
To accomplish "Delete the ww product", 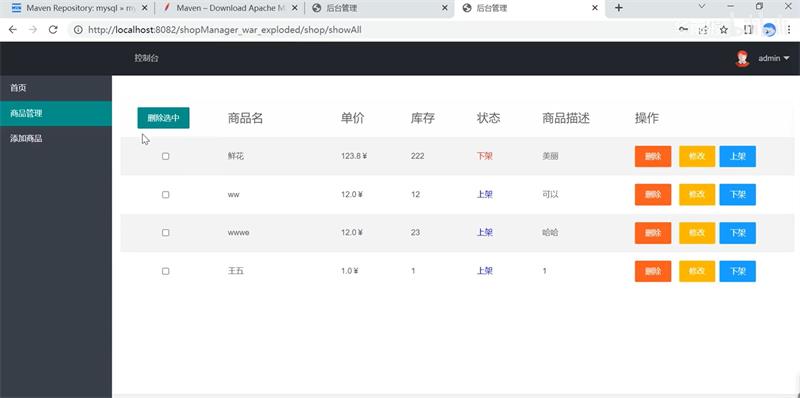I will 653,194.
